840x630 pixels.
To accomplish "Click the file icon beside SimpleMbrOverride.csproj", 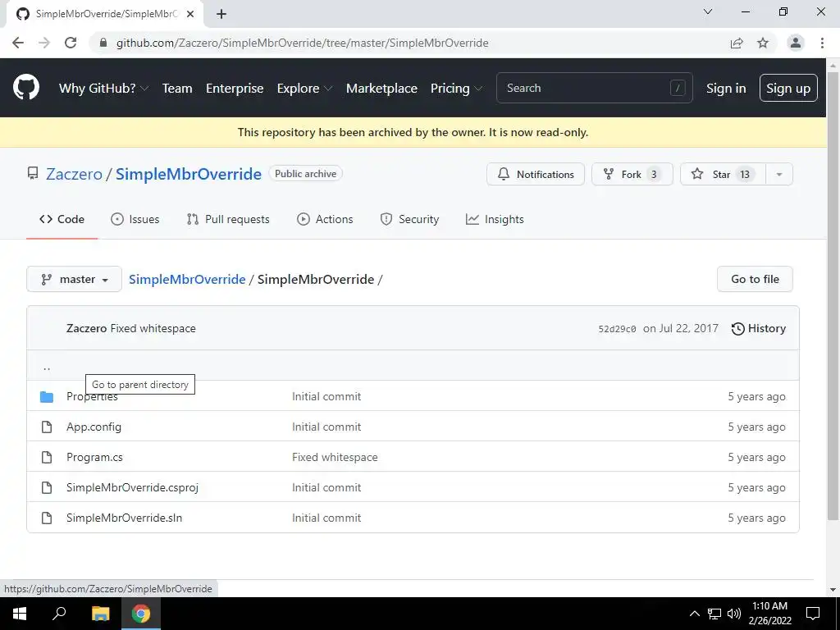I will click(x=47, y=487).
